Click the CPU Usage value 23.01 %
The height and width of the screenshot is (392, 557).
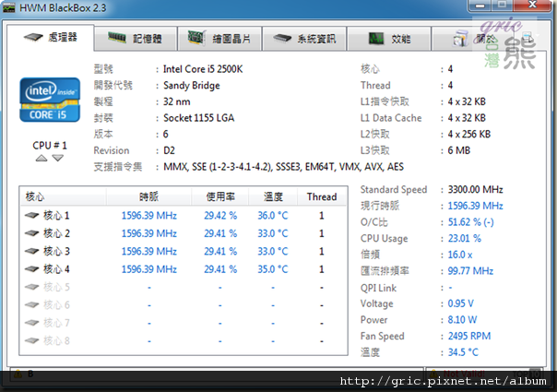click(x=464, y=238)
